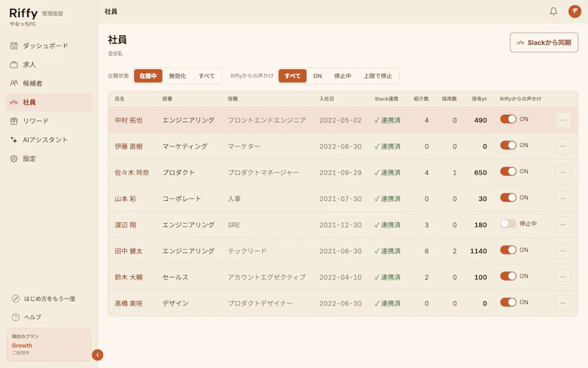This screenshot has width=588, height=368.
Task: Click the Riffy logo
Action: [24, 13]
